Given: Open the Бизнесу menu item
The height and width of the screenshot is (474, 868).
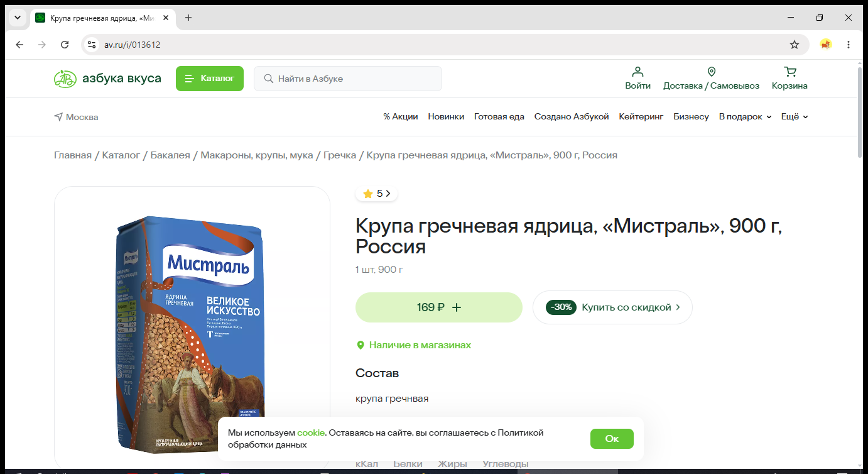Looking at the screenshot, I should point(691,117).
